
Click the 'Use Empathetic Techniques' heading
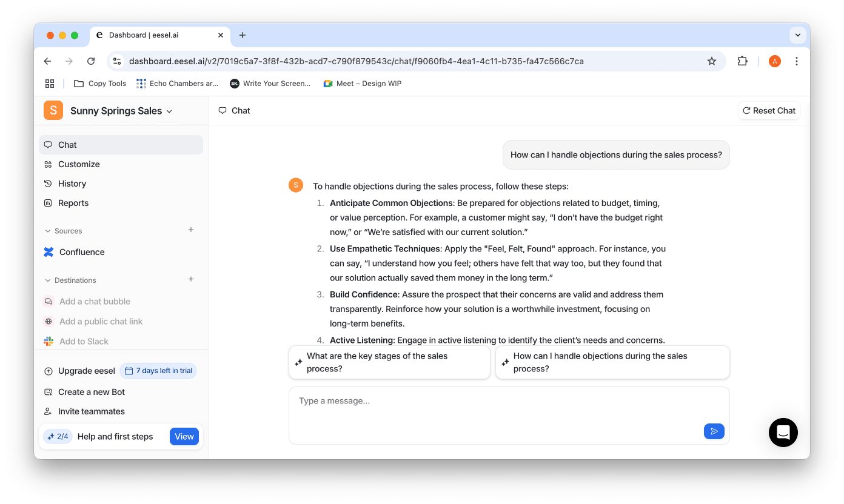tap(385, 249)
